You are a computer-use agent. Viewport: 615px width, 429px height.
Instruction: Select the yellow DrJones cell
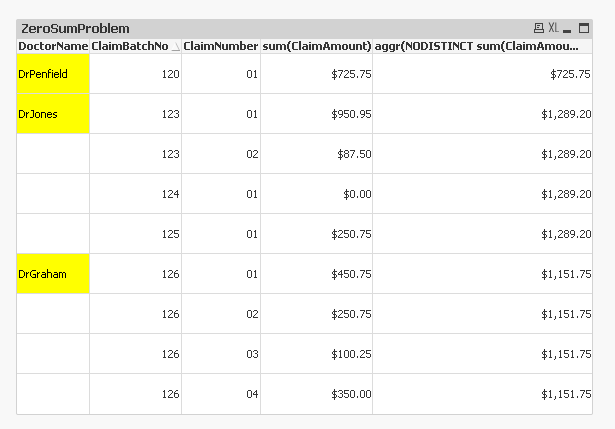(53, 114)
